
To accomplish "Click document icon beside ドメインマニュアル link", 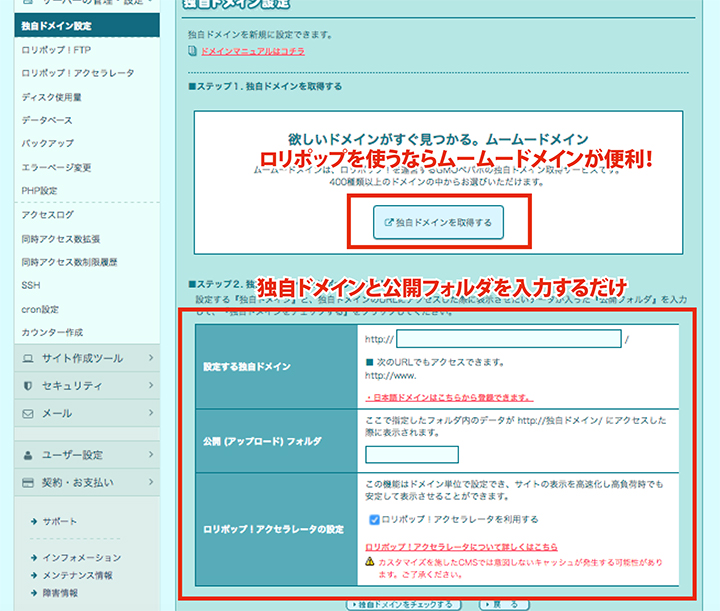I will pos(192,51).
